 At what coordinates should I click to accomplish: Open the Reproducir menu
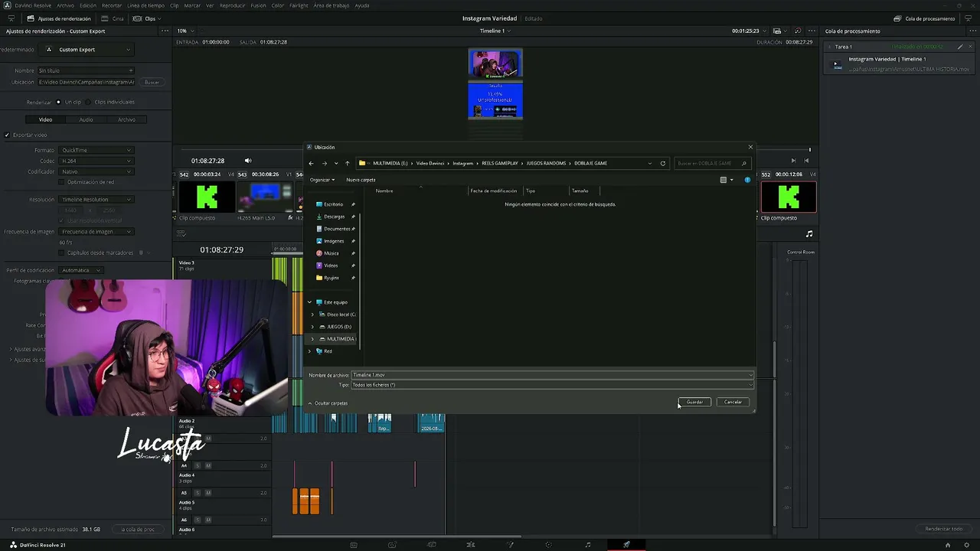point(232,5)
